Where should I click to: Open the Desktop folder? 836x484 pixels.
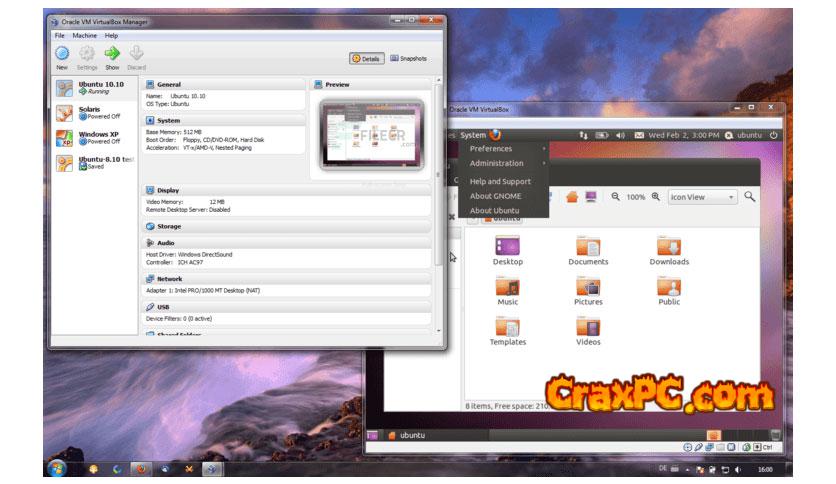(x=508, y=251)
